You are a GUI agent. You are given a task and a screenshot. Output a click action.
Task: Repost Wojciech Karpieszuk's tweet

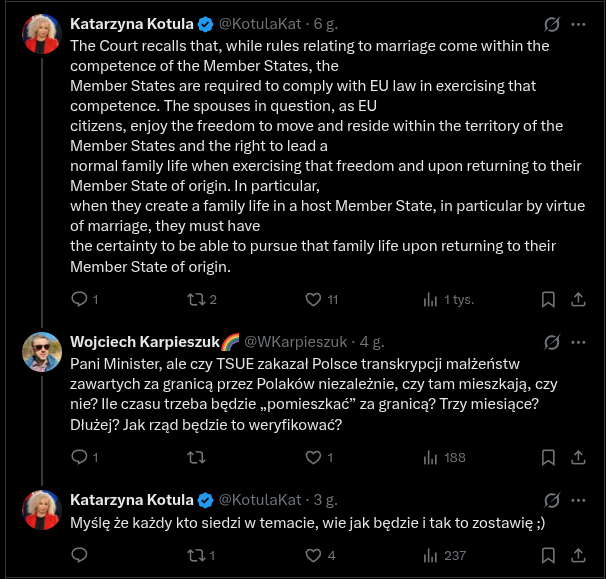(196, 457)
